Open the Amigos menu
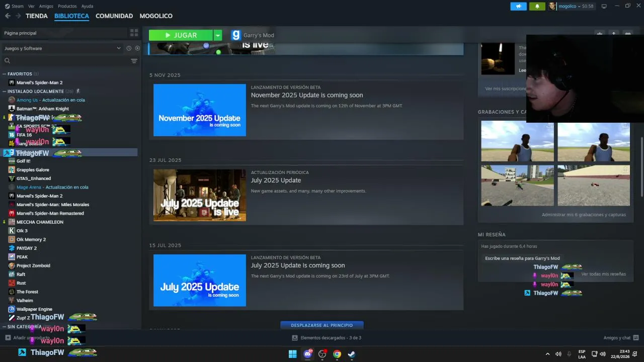This screenshot has width=644, height=362. tap(46, 6)
